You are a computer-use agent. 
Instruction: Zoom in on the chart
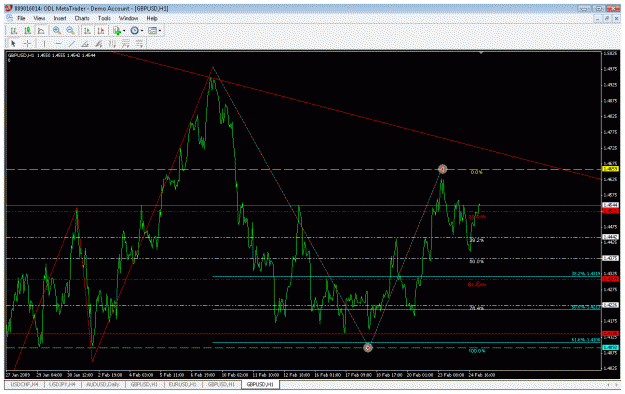(57, 31)
